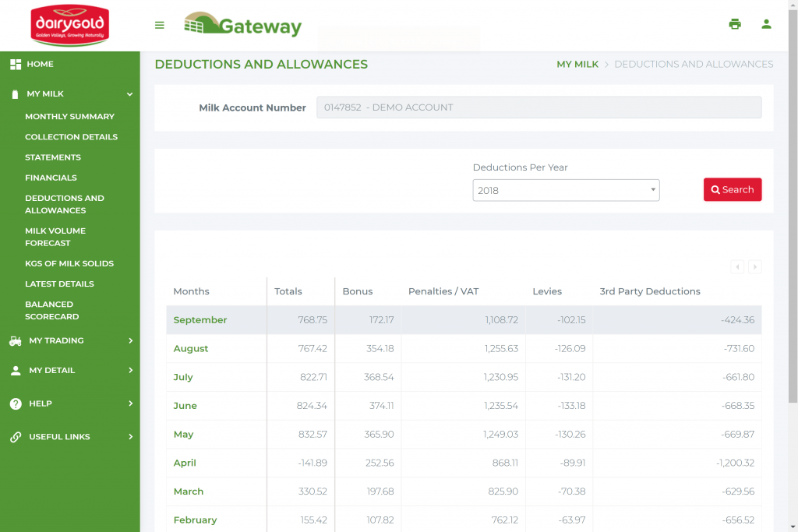Open Balanced Scorecard page
Screen dimensions: 798x532
52,310
